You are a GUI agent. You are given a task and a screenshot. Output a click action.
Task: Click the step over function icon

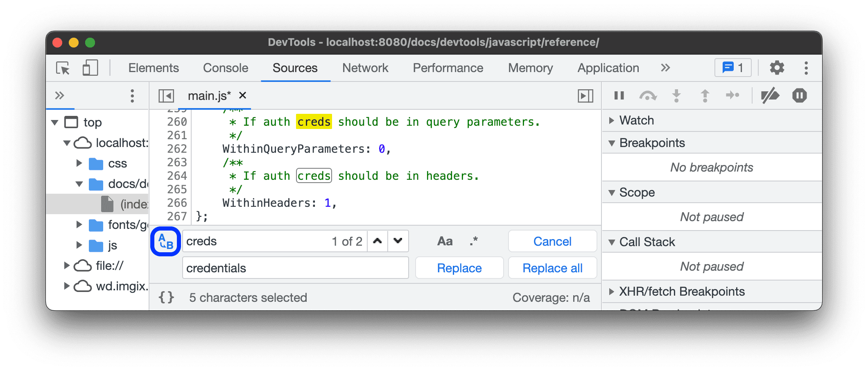pos(648,96)
